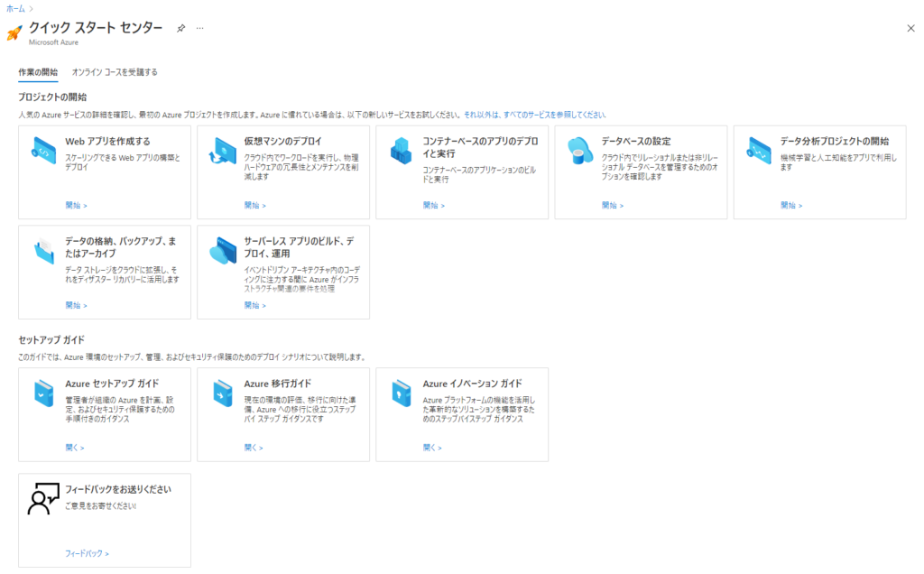
Task: Select the Azure 移行ガイド card title
Action: (278, 384)
